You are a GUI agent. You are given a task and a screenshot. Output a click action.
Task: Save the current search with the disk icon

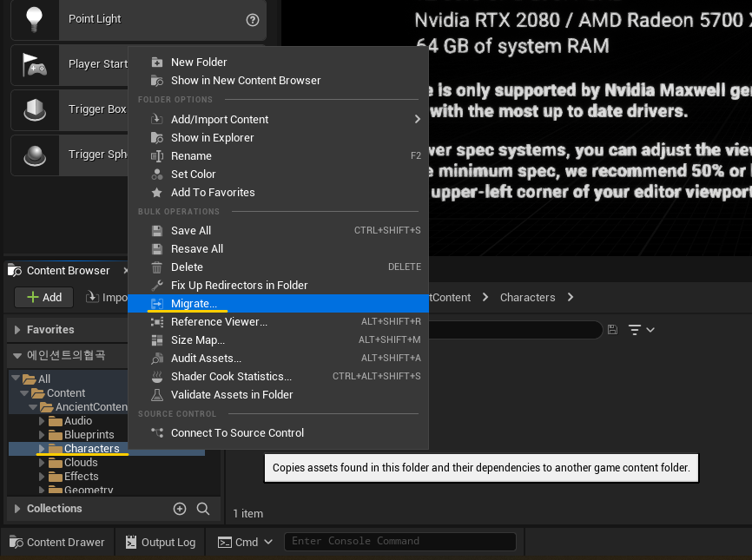(615, 329)
